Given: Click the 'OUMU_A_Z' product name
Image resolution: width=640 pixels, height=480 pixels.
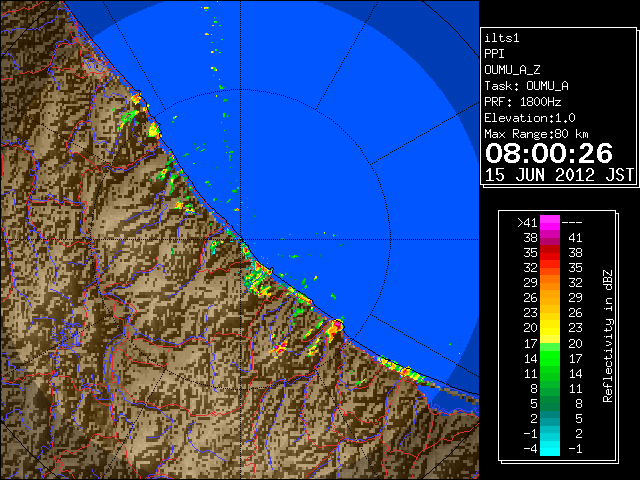Looking at the screenshot, I should click(x=512, y=70).
